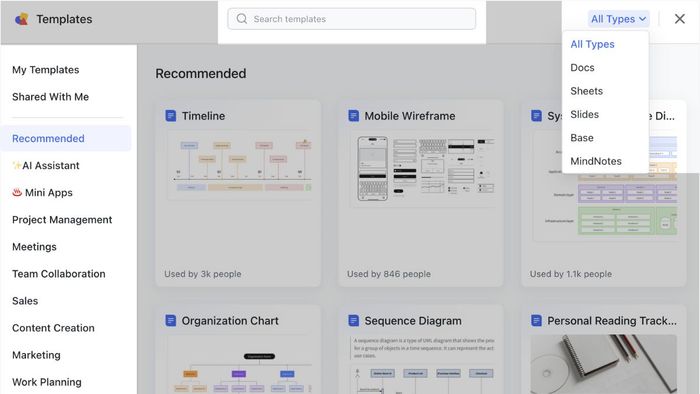The image size is (700, 394).
Task: Open the Sequence Diagram template preview
Action: pyautogui.click(x=422, y=365)
